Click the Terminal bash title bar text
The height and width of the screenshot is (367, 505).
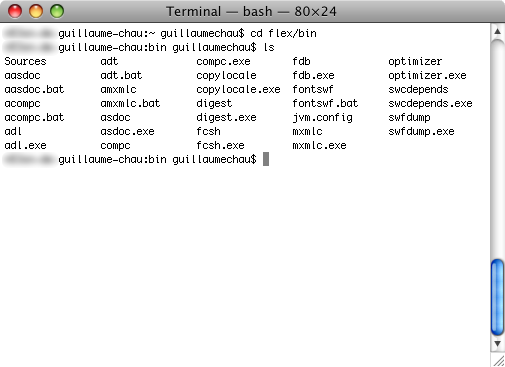[251, 12]
